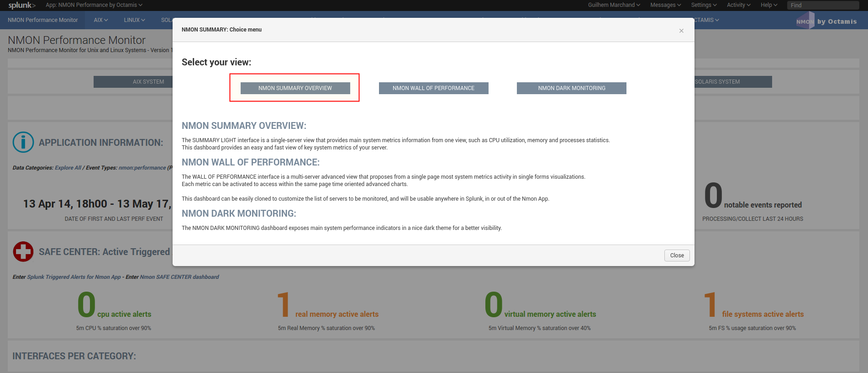
Task: Click in the Find search field
Action: click(823, 5)
